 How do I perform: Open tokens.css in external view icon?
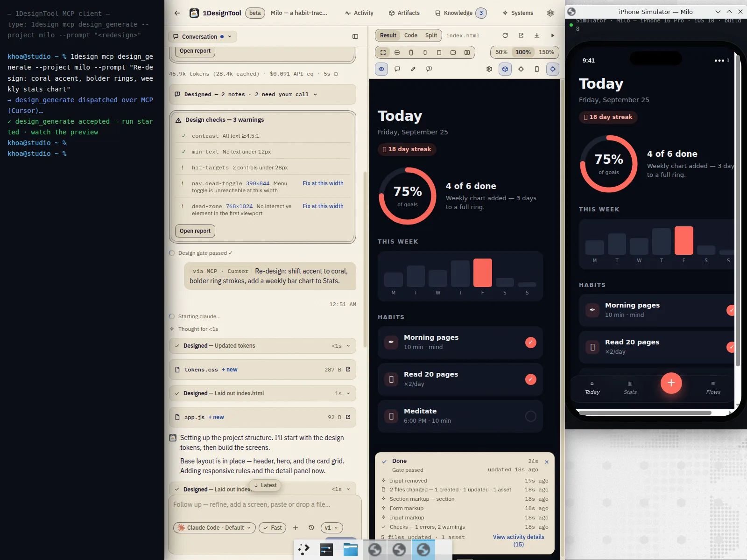click(x=348, y=370)
